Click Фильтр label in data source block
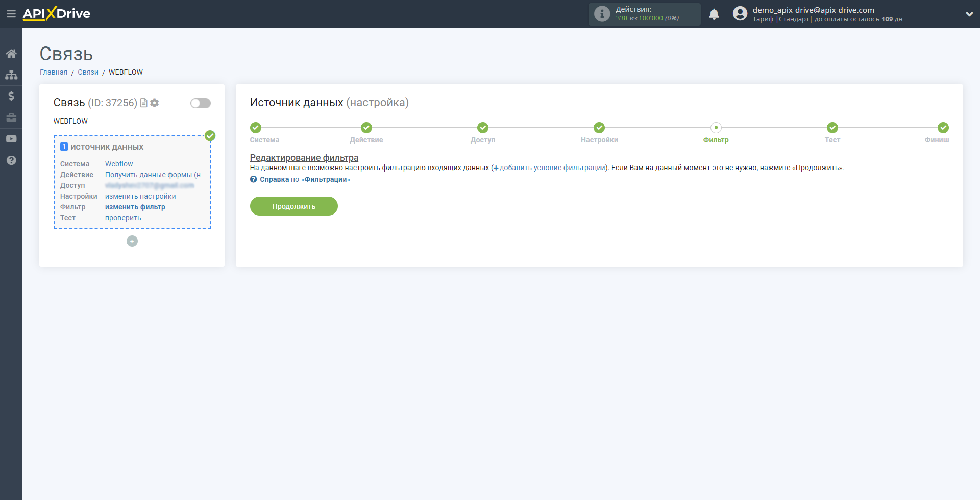The width and height of the screenshot is (980, 500). click(73, 207)
